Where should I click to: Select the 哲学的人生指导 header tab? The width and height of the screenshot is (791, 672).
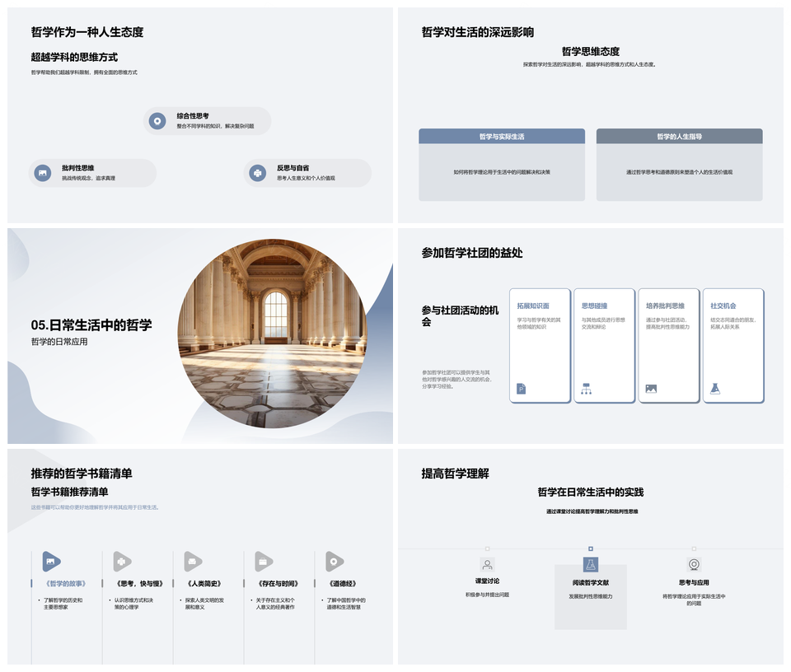click(679, 137)
